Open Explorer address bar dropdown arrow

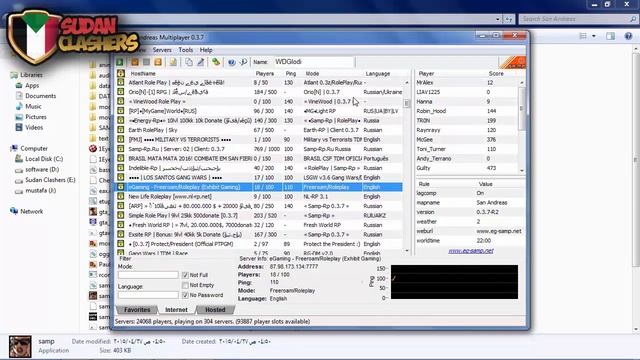498,19
